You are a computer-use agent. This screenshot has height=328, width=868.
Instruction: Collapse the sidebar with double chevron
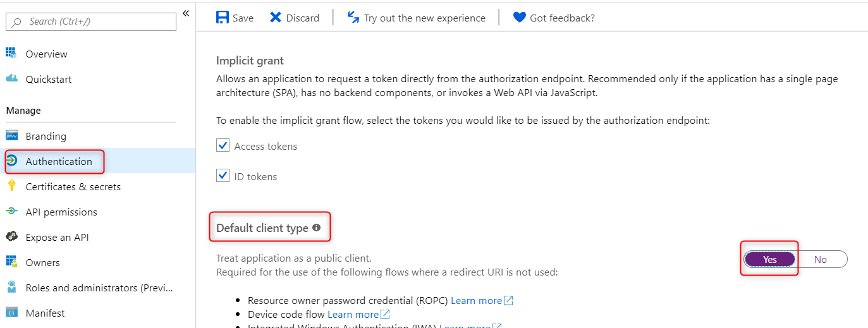pos(186,13)
